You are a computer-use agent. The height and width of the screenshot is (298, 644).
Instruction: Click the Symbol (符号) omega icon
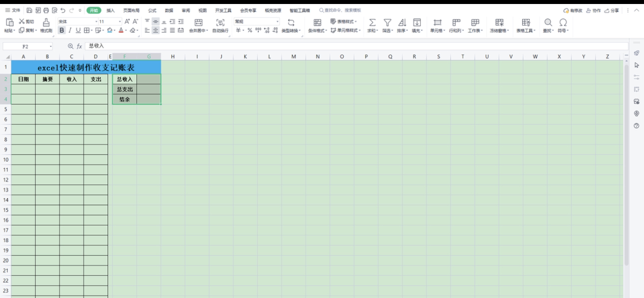tap(563, 22)
